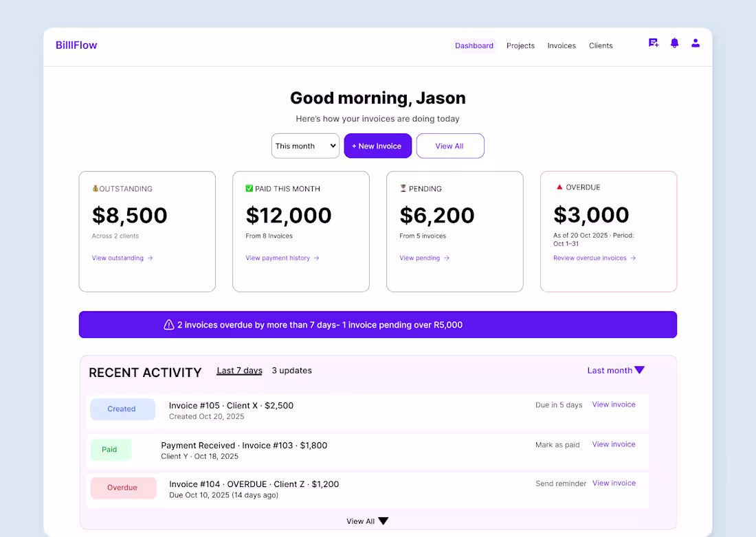The height and width of the screenshot is (537, 756).
Task: Click the Created status badge
Action: (122, 409)
